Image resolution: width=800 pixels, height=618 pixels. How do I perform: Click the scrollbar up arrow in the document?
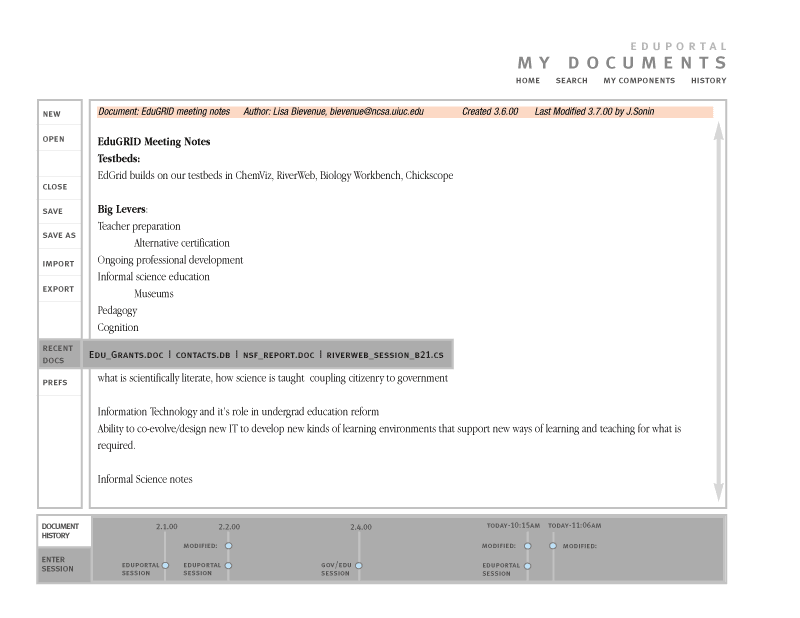[718, 136]
